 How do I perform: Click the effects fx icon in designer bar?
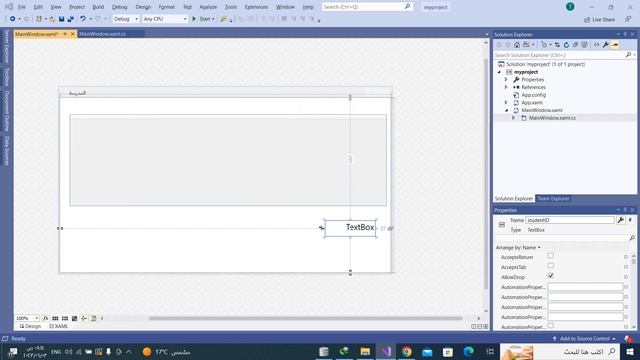click(46, 318)
